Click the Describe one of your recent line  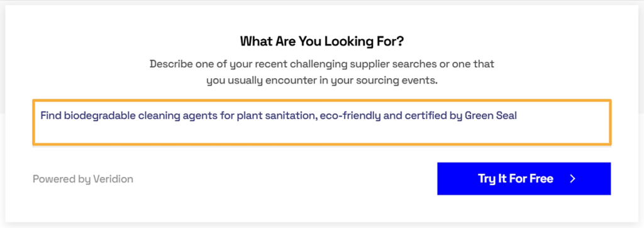coord(322,64)
